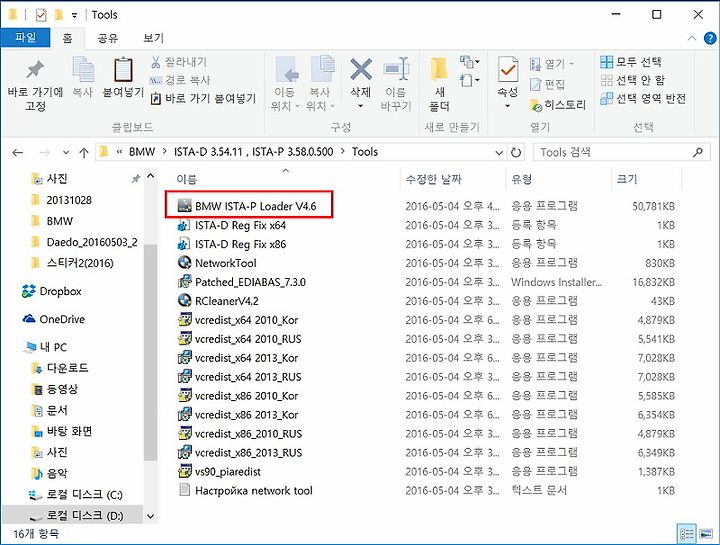Collapse the ribbon chevron

click(x=692, y=38)
